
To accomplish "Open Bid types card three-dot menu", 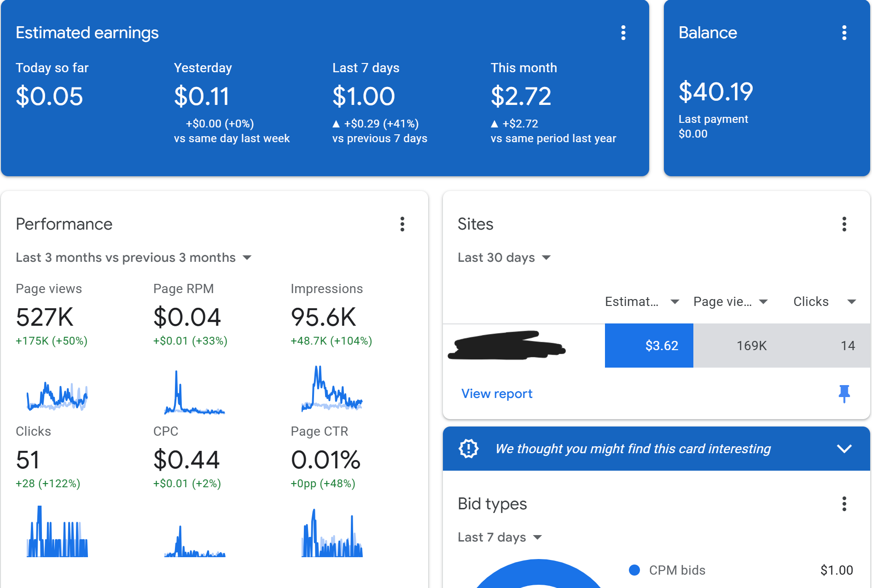I will tap(844, 504).
